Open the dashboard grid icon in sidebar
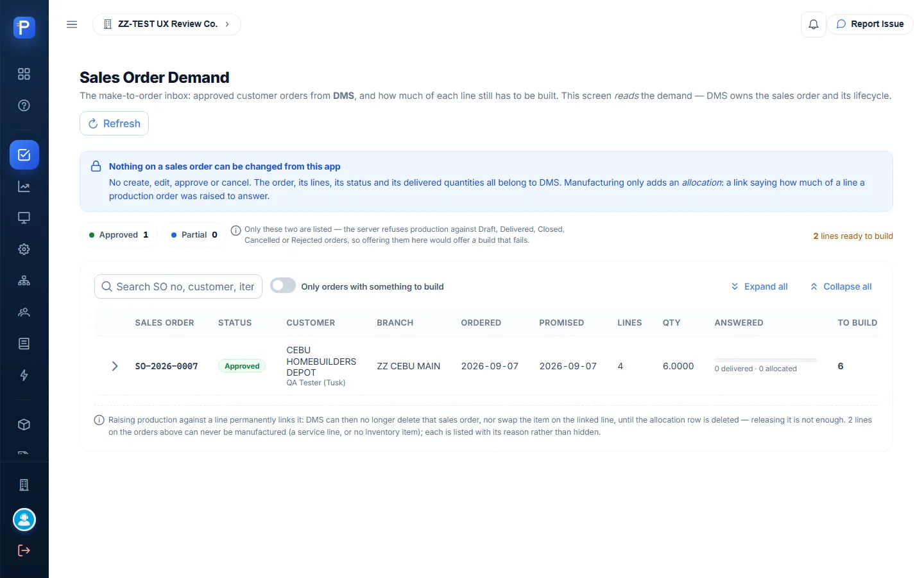 click(x=24, y=74)
